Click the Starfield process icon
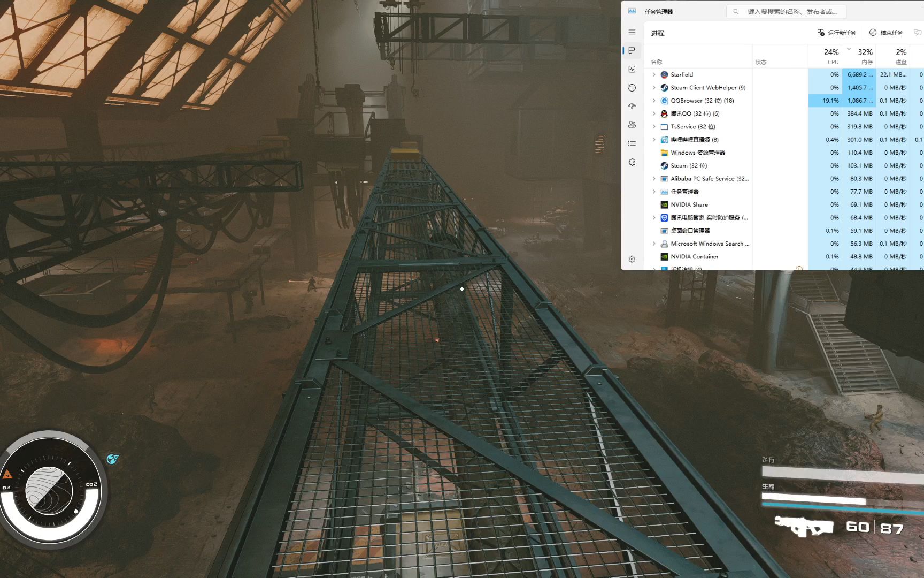The image size is (924, 578). pyautogui.click(x=664, y=75)
